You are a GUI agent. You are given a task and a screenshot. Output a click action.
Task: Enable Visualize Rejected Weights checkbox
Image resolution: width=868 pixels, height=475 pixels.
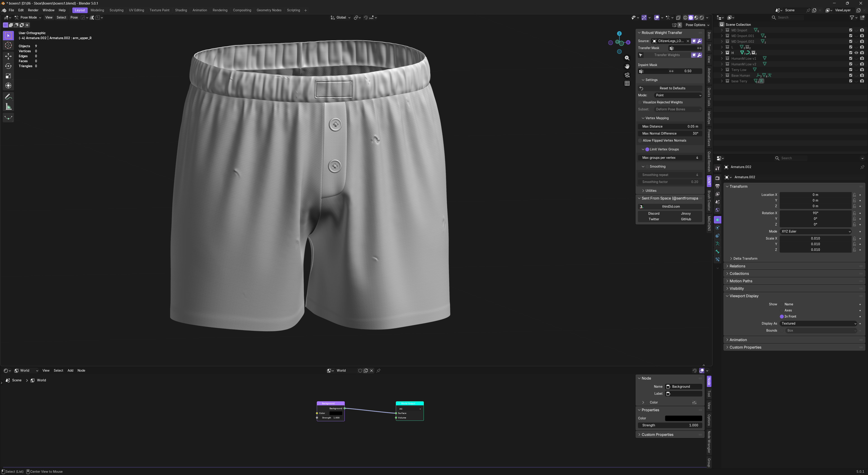[x=640, y=102]
